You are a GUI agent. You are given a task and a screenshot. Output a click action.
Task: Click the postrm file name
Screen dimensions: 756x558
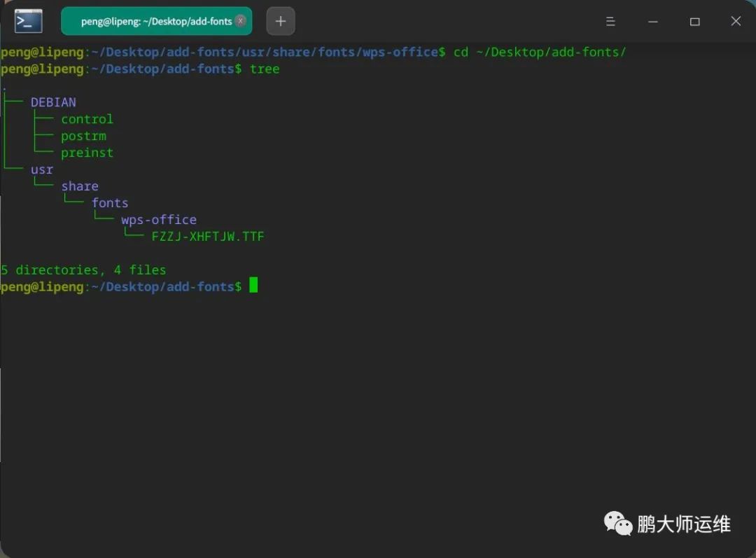[x=83, y=136]
